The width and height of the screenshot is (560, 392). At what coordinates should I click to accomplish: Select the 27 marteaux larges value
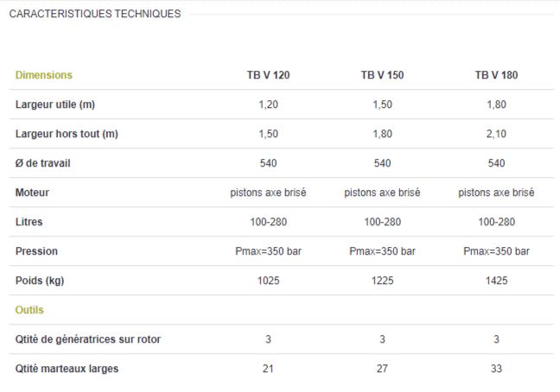point(382,369)
